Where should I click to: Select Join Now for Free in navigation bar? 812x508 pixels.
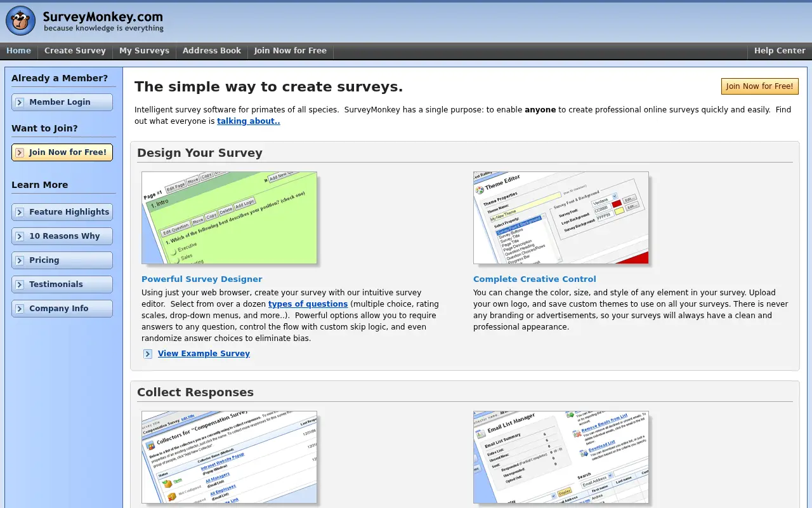click(291, 51)
